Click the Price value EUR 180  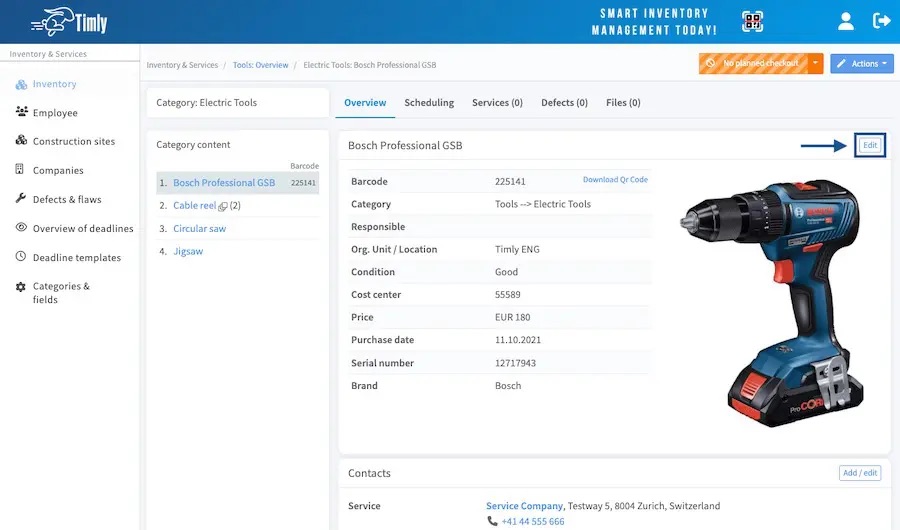pos(513,317)
